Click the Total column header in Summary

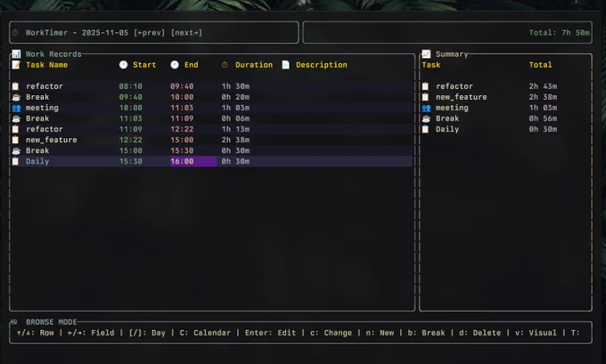click(x=540, y=65)
